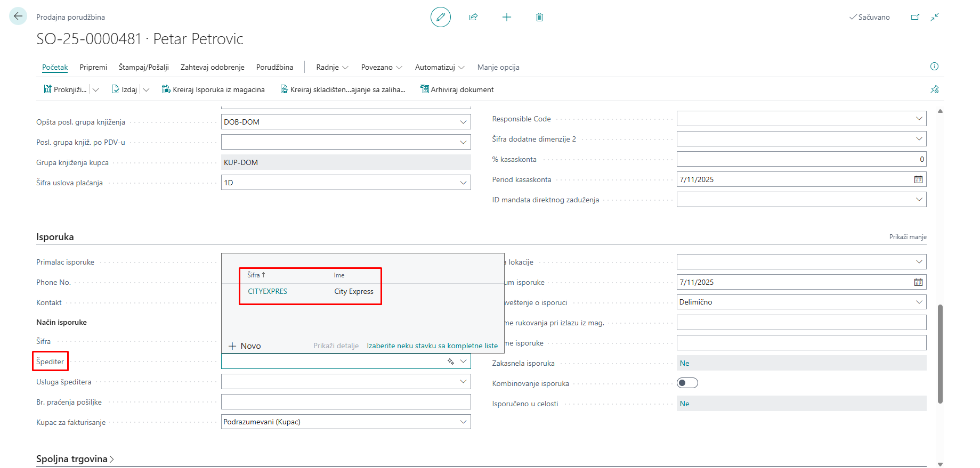Click the info circle icon

[x=934, y=67]
